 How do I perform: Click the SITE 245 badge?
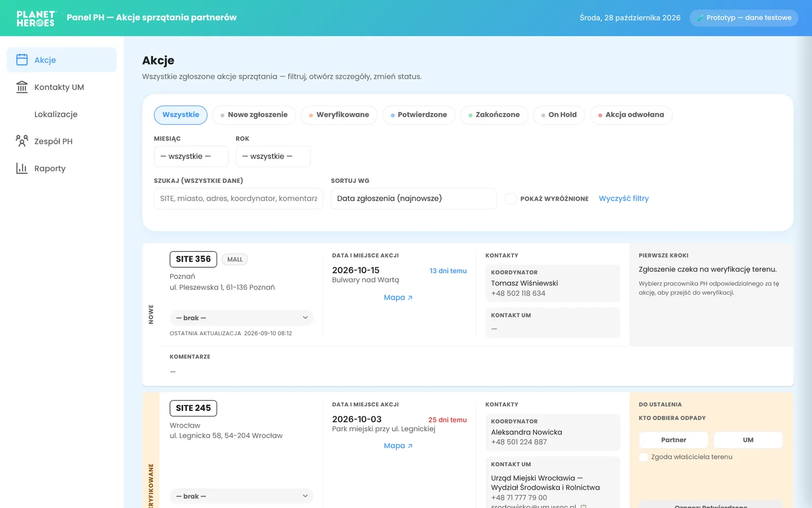pos(193,408)
